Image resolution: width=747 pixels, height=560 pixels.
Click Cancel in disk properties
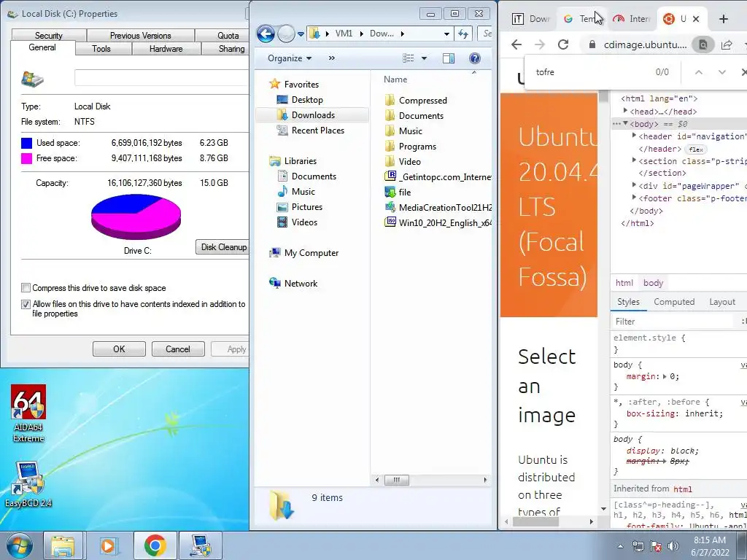tap(178, 349)
